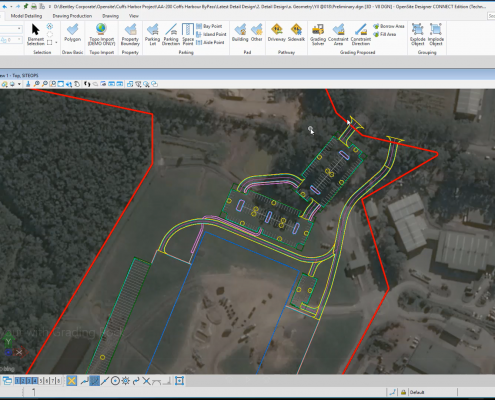
Task: Click the Borrow Area tool
Action: coord(389,26)
